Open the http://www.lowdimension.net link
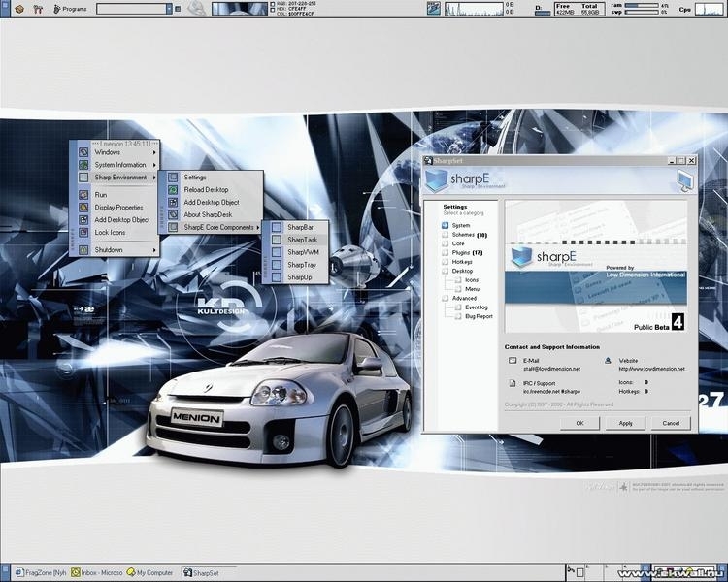Image resolution: width=728 pixels, height=582 pixels. coord(652,369)
